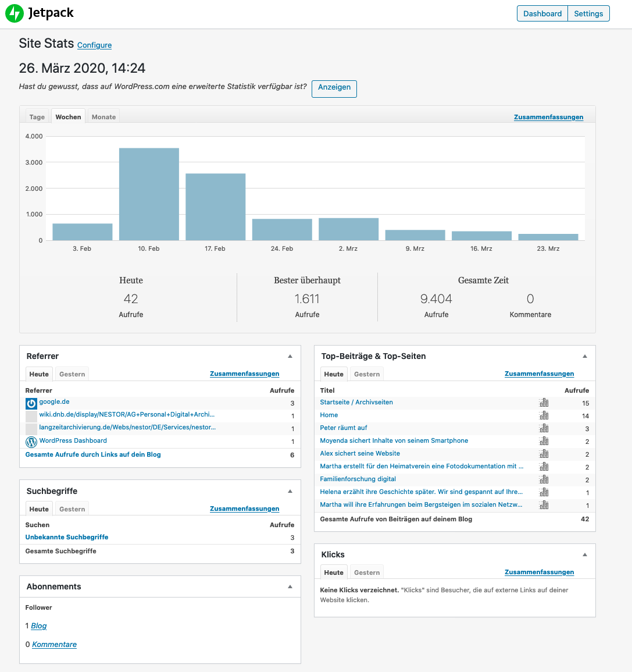
Task: Click stats chart icon beside Peter räumt auf
Action: [544, 428]
